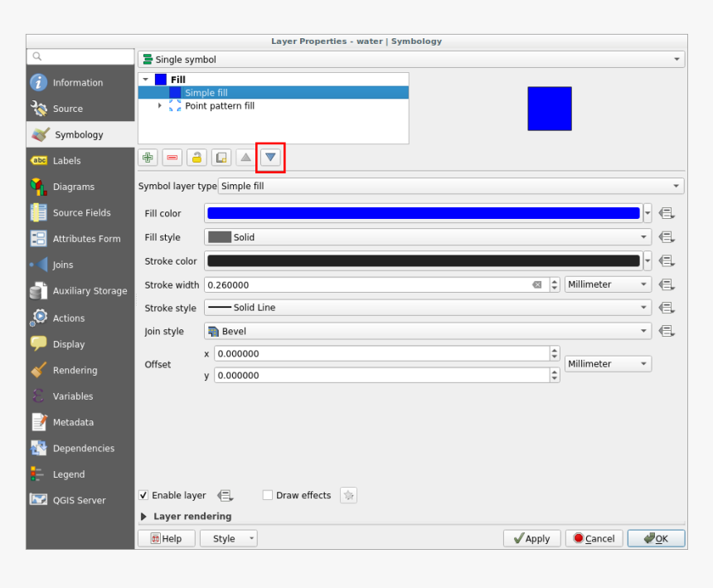Enable the Draw effects checkbox

pos(268,495)
